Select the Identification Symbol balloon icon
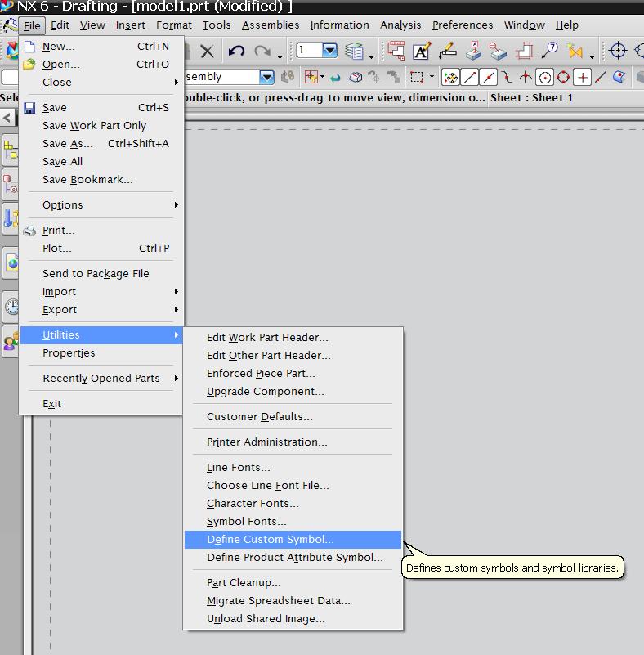Image resolution: width=644 pixels, height=655 pixels. click(549, 51)
